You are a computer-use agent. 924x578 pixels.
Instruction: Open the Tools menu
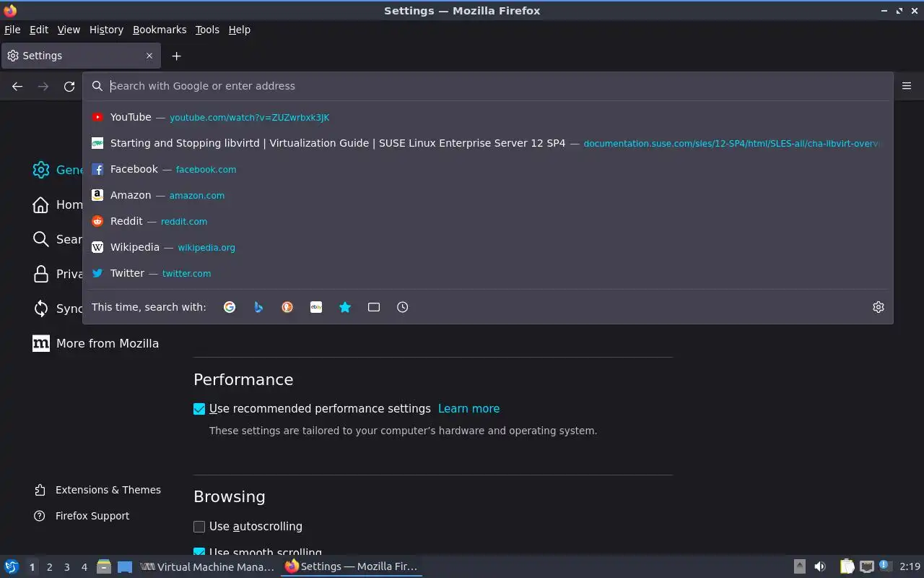[x=207, y=30]
